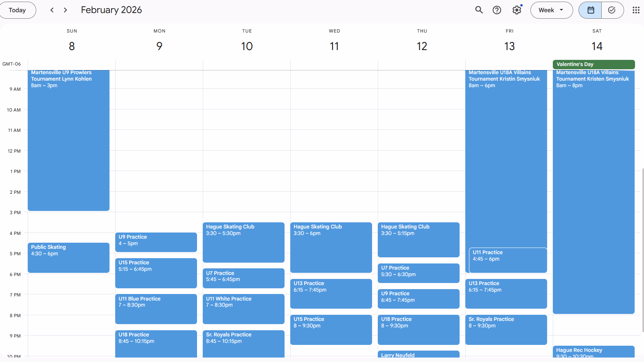Viewport: 644px width, 362px height.
Task: Open the Support help icon
Action: pos(497,10)
